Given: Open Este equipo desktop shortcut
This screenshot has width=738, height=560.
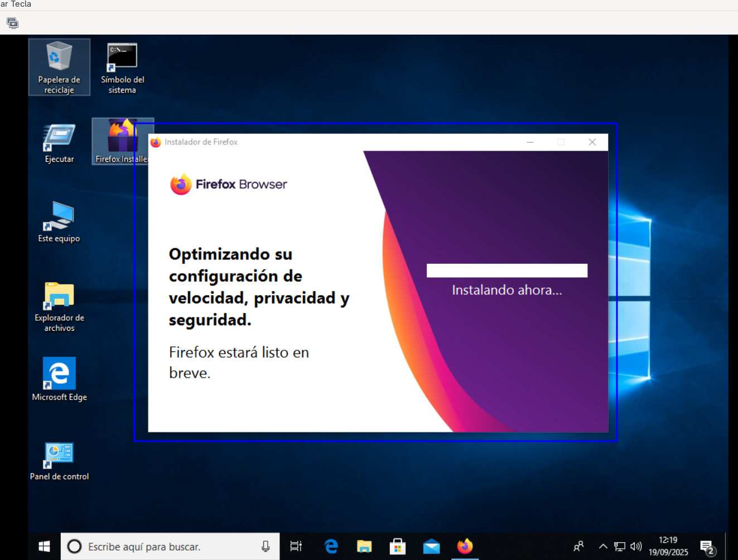Looking at the screenshot, I should [59, 222].
